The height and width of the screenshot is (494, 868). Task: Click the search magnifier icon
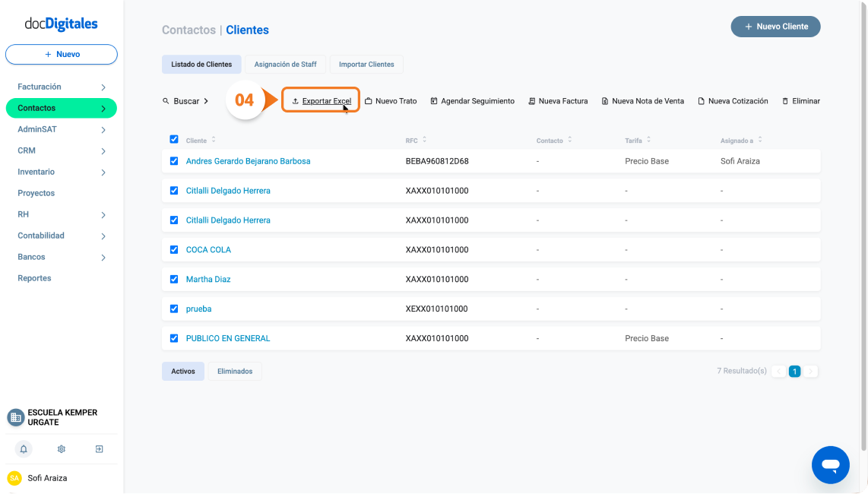coord(166,101)
